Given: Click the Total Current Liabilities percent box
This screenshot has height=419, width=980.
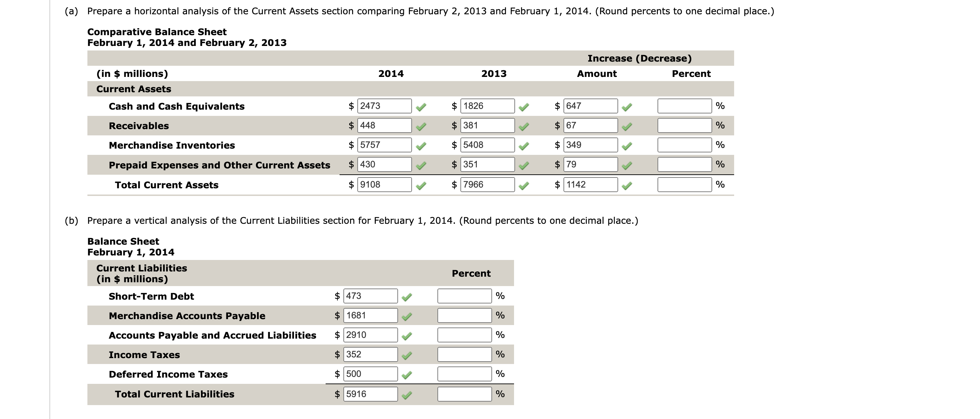Looking at the screenshot, I should 464,394.
